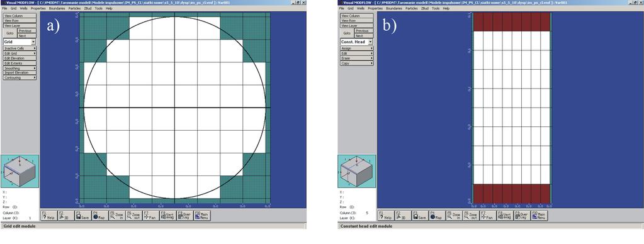This screenshot has height=244, width=644.
Task: Open Boundaries menu in left window
Action: [57, 8]
